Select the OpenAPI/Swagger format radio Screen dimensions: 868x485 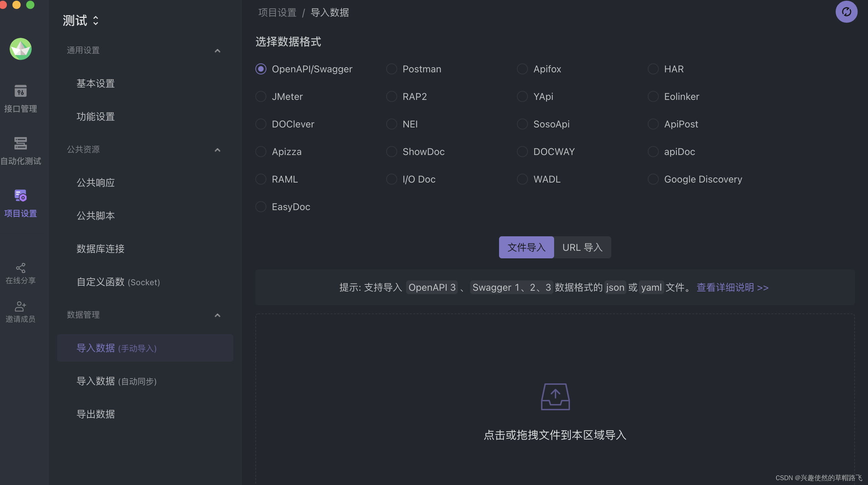click(x=261, y=69)
